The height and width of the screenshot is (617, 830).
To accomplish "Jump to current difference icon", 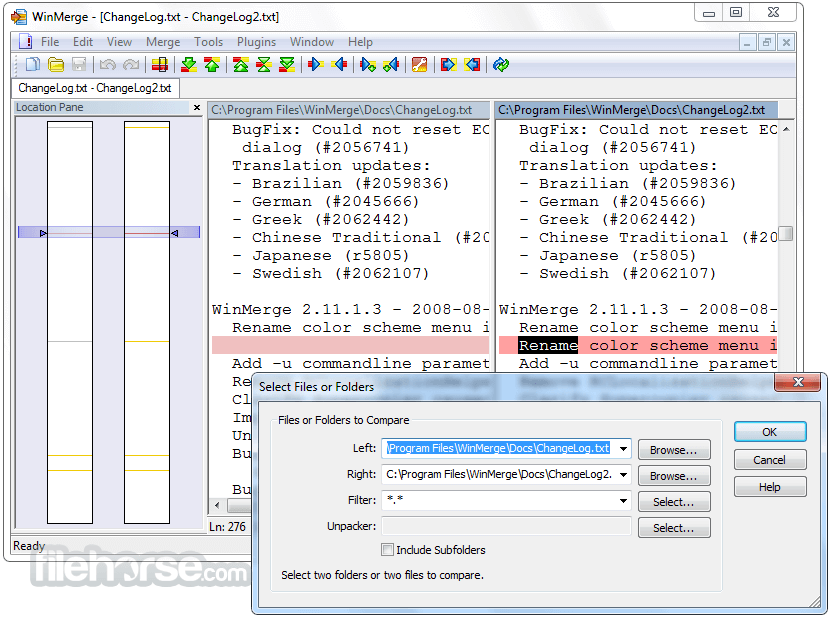I will (x=264, y=65).
